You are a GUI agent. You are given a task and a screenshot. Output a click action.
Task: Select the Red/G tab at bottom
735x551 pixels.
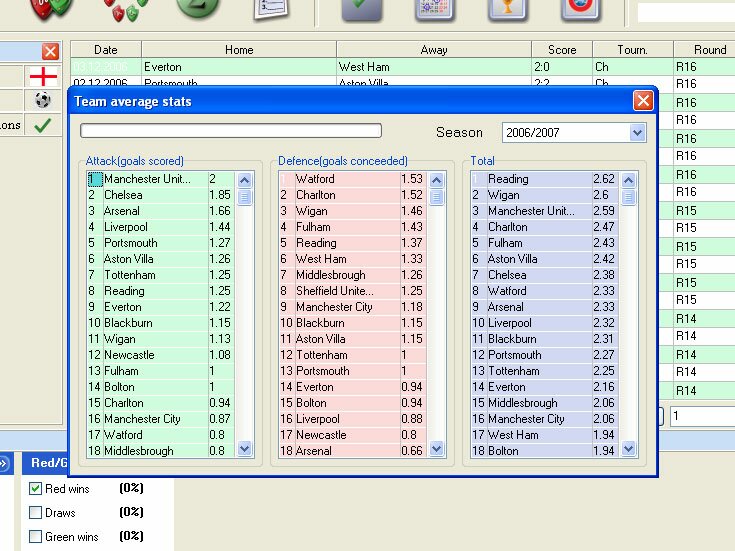(46, 463)
